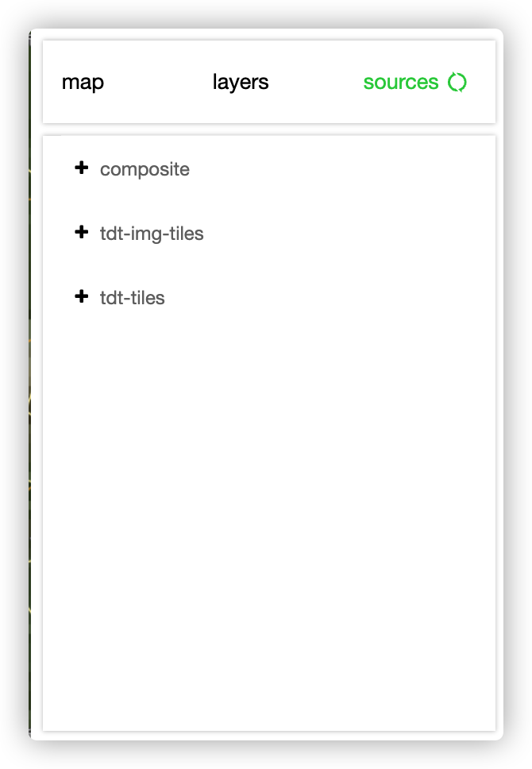Select the tdt-img-tiles source name
Viewport: 532px width, 769px height.
coord(152,234)
